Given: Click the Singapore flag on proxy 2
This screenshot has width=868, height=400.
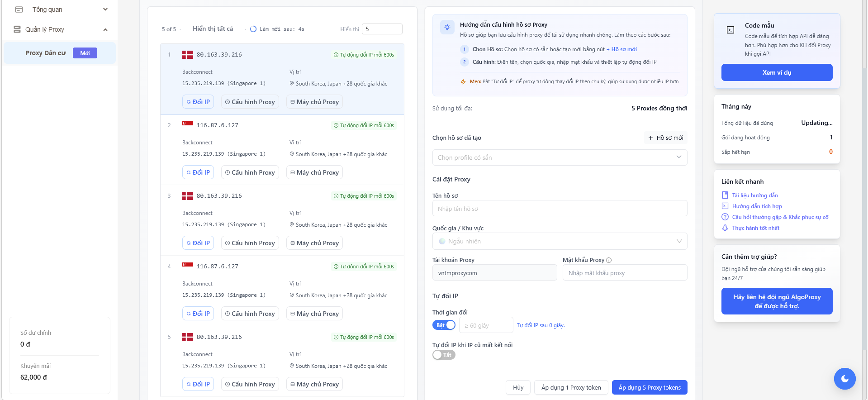Looking at the screenshot, I should (x=187, y=124).
